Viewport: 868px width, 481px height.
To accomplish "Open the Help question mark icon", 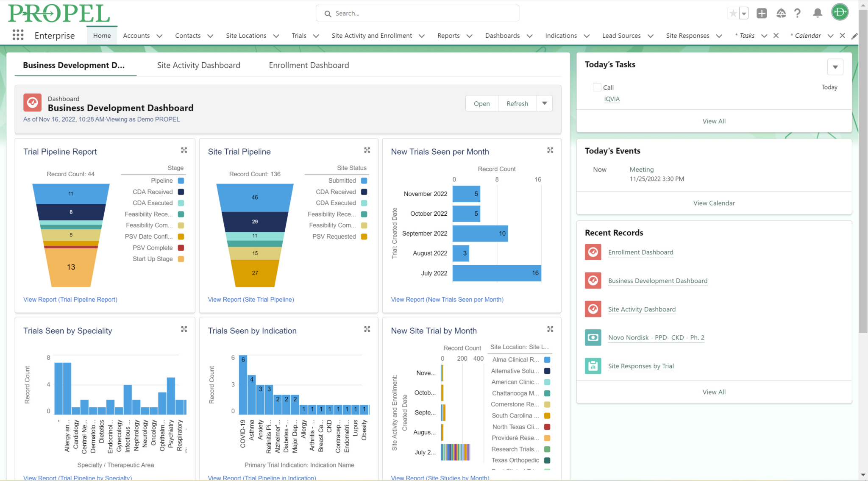I will [x=797, y=14].
